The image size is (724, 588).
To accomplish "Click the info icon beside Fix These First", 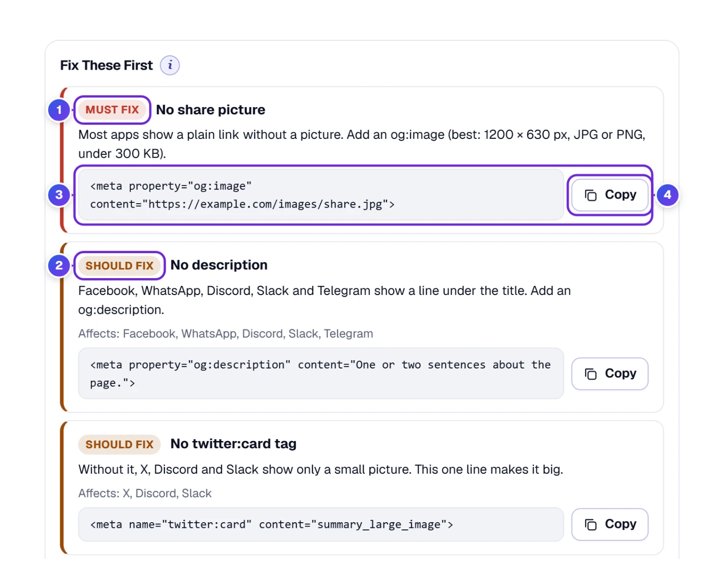I will (x=170, y=65).
